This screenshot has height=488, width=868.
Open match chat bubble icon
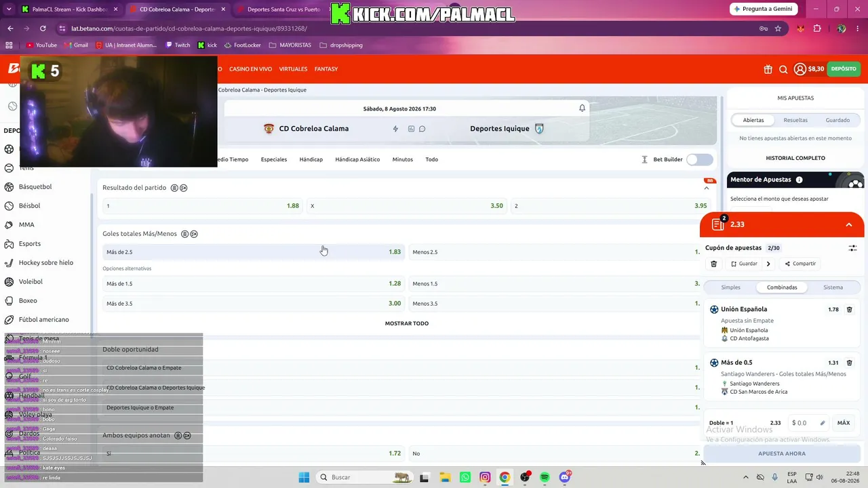[422, 129]
